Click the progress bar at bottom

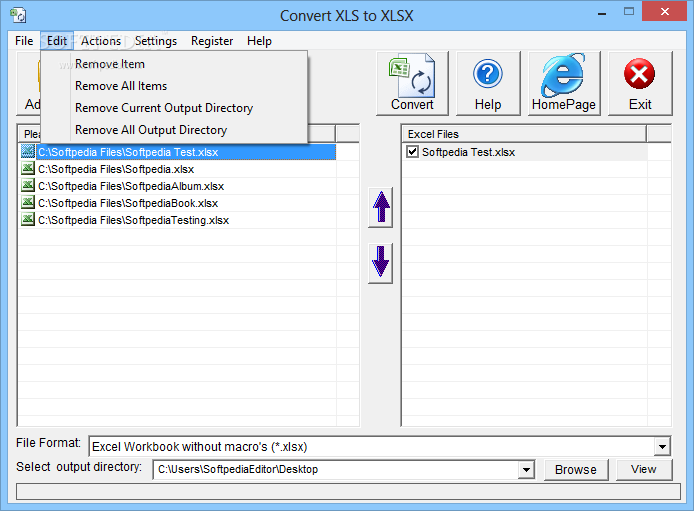point(348,492)
